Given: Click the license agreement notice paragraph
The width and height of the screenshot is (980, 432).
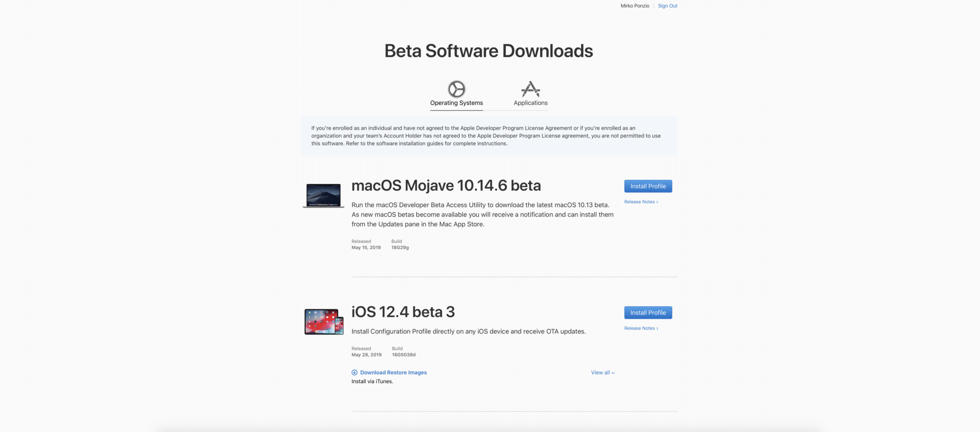Looking at the screenshot, I should (486, 136).
